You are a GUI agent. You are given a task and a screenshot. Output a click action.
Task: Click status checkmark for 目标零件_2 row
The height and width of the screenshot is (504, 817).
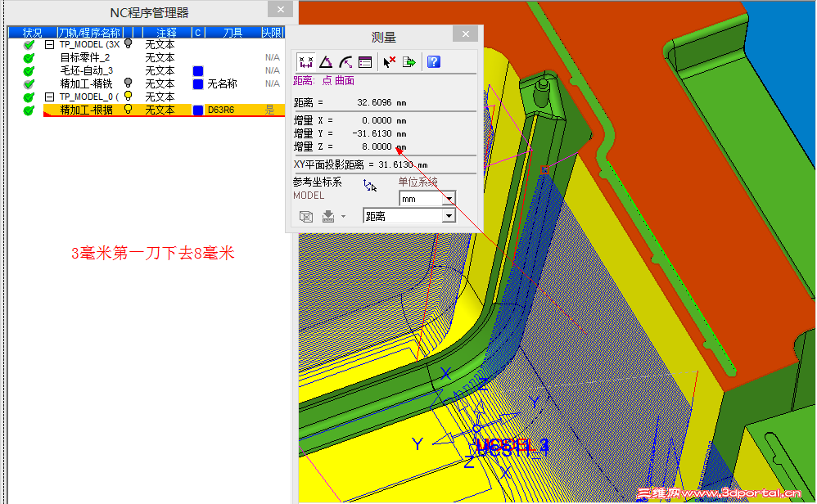(29, 58)
